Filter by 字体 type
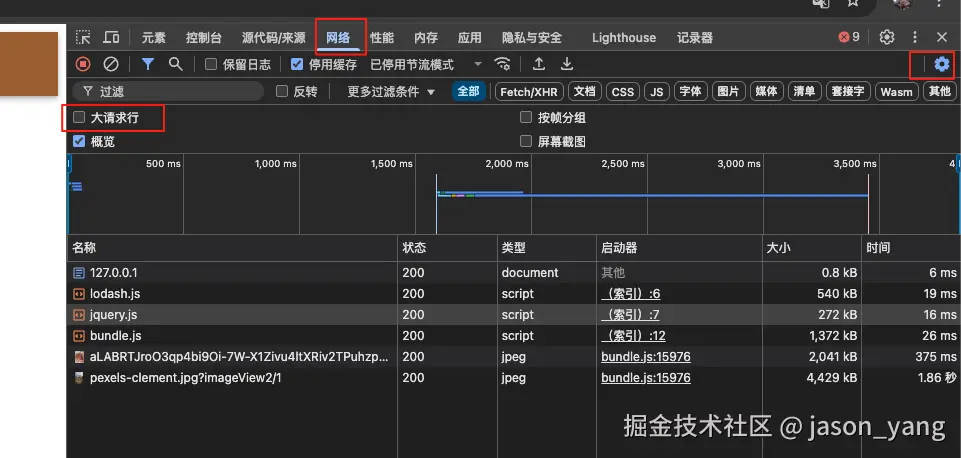This screenshot has width=961, height=458. point(691,92)
